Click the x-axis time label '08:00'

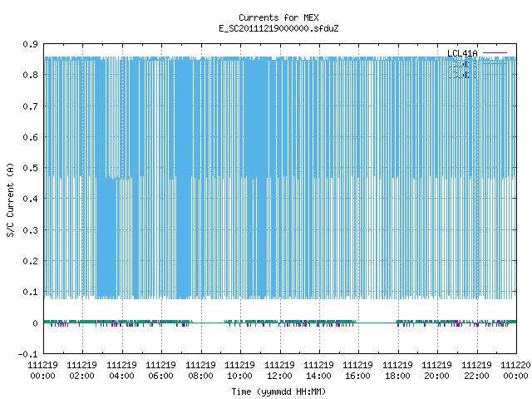[x=200, y=376]
